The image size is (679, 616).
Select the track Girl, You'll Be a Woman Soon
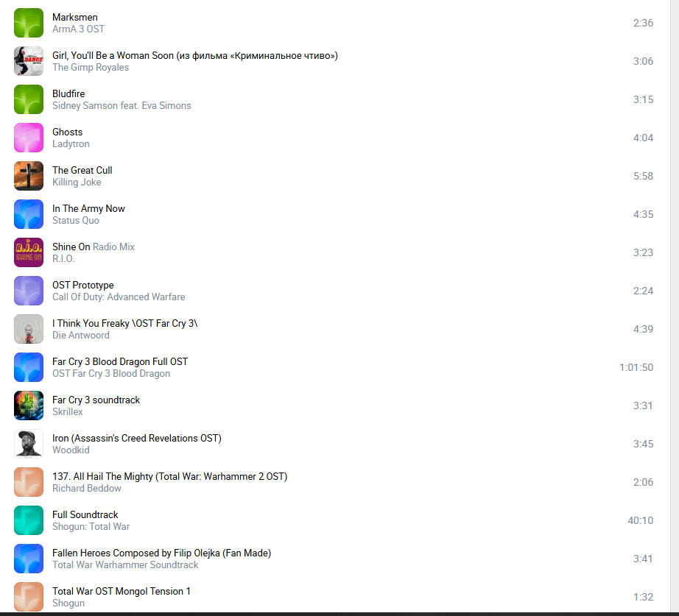tap(195, 55)
